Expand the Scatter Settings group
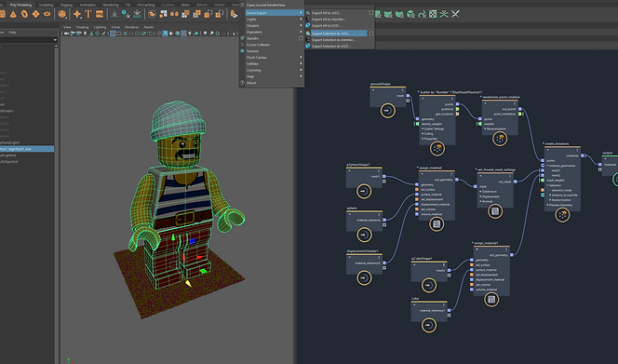The width and height of the screenshot is (618, 364). (423, 128)
